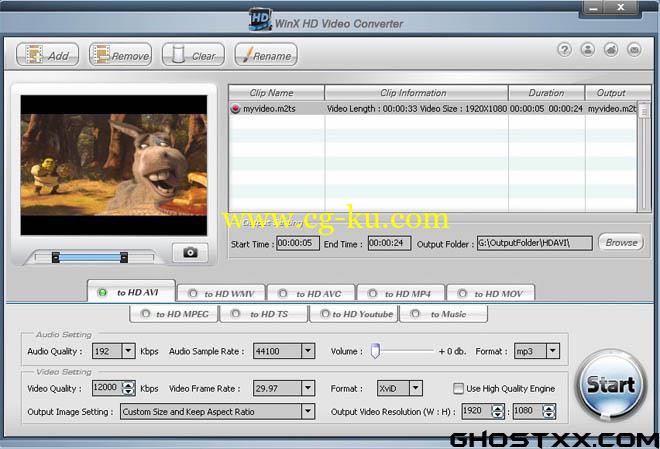Click the Clip Name column header
The width and height of the screenshot is (660, 449).
[x=277, y=93]
